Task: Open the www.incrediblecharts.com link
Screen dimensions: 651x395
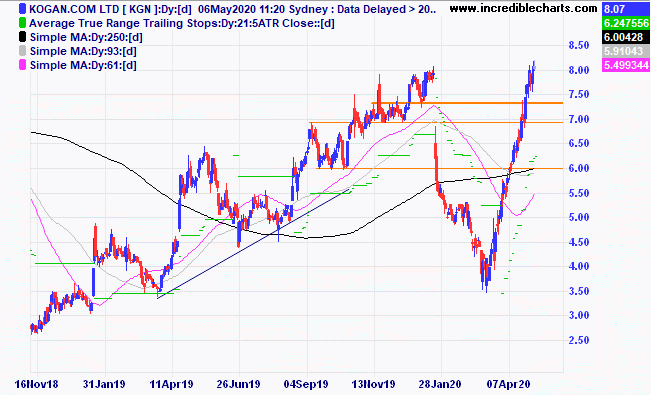Action: [x=523, y=8]
